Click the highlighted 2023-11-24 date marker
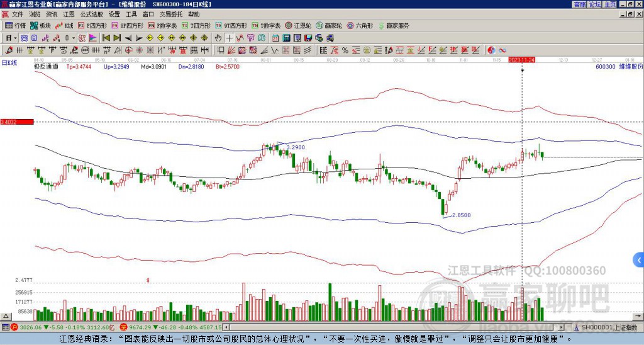Image resolution: width=644 pixels, height=345 pixels. [521, 60]
